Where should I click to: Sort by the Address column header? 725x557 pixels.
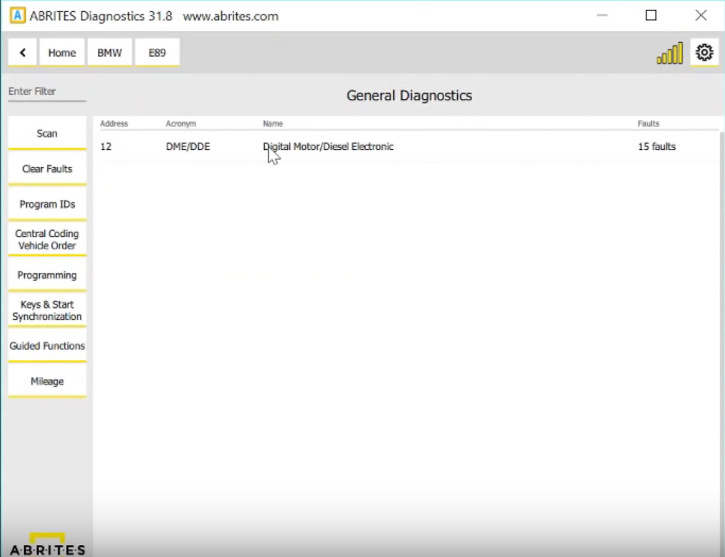tap(114, 123)
